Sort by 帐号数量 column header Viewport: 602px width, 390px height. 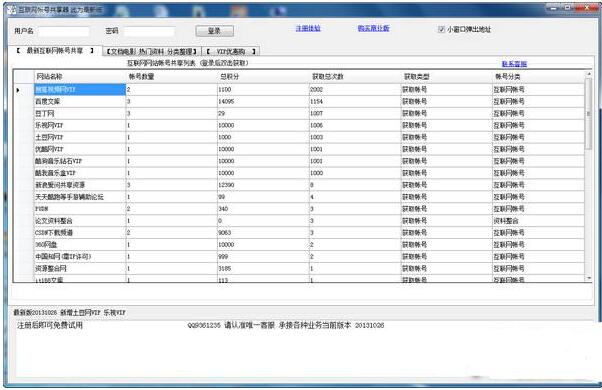172,77
